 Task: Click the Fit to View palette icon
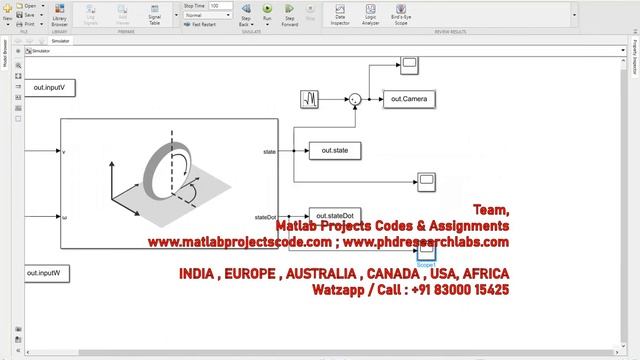coord(18,76)
